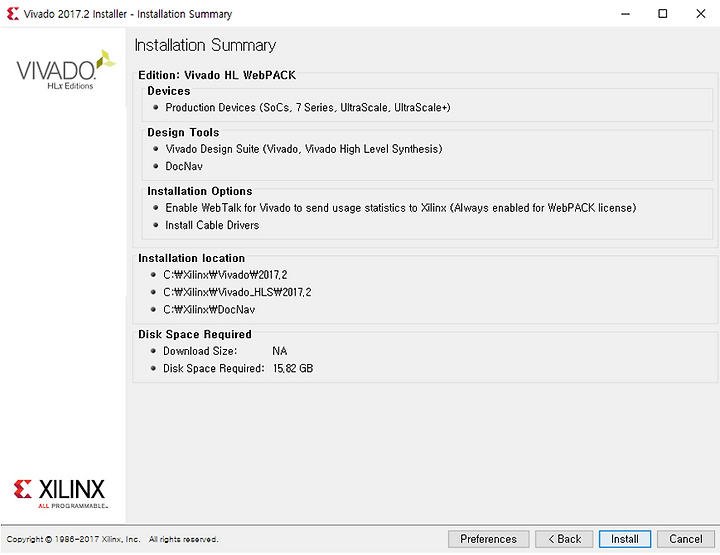Click 'Installation Options' section label
720x555 pixels.
pyautogui.click(x=200, y=191)
